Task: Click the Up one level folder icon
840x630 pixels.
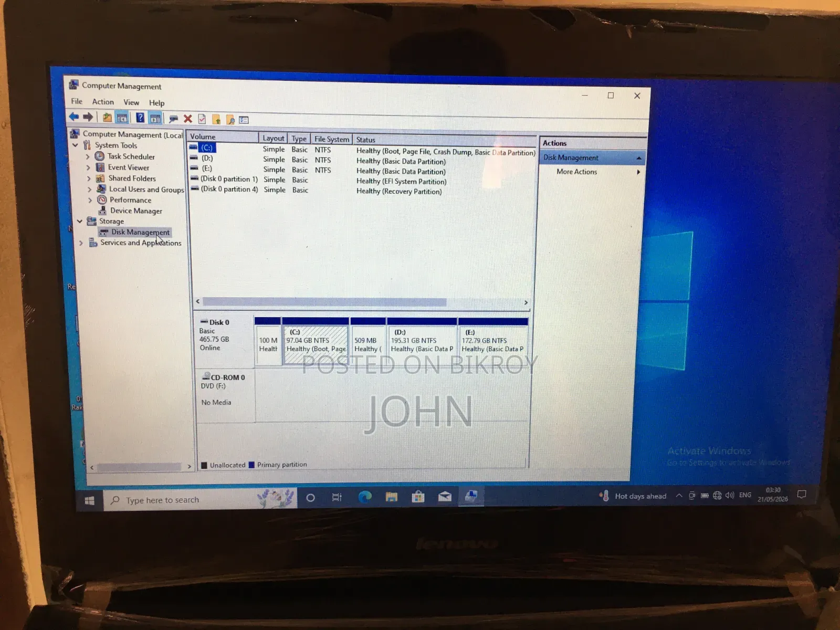Action: pos(107,118)
